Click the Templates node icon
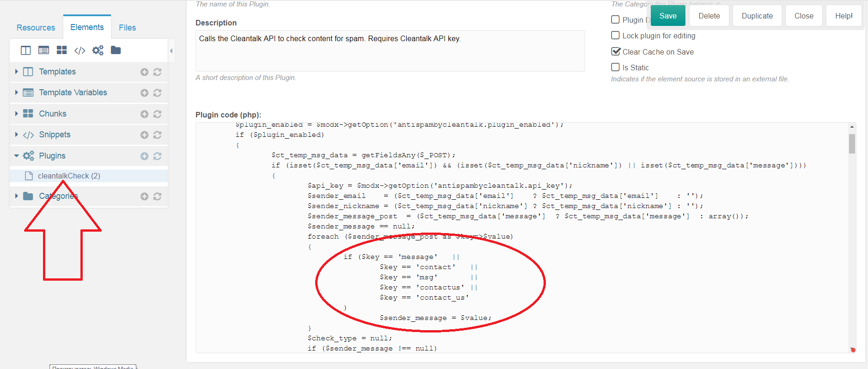Image resolution: width=868 pixels, height=369 pixels. tap(28, 72)
